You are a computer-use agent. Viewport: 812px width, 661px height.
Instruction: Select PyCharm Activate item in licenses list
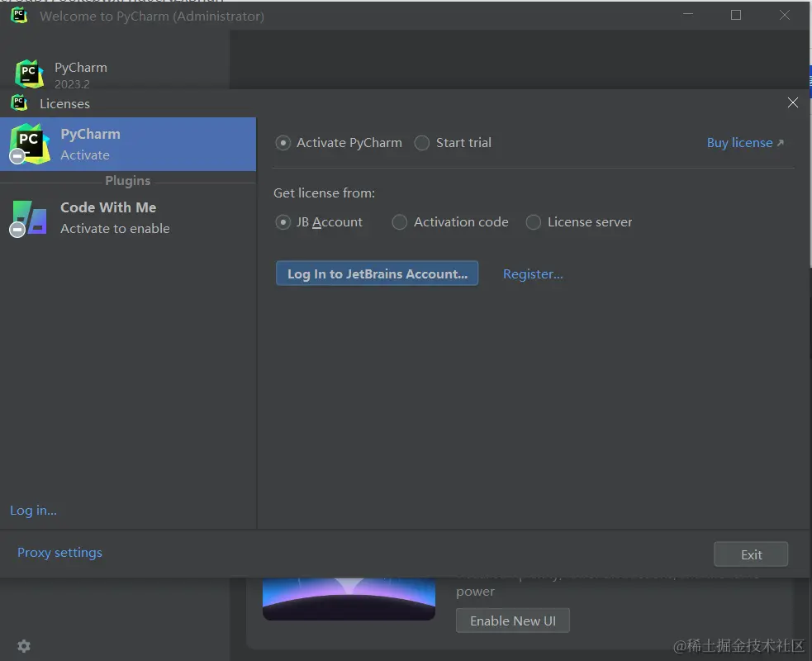pos(128,144)
